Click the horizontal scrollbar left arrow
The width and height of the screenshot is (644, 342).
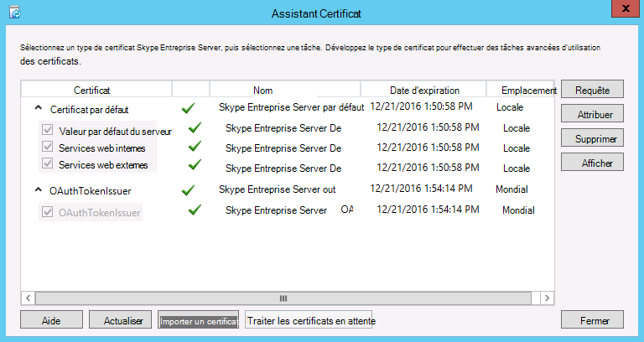click(x=28, y=298)
